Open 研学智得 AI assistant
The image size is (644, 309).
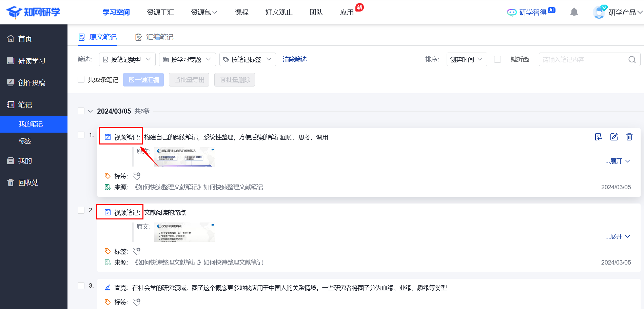[x=531, y=12]
